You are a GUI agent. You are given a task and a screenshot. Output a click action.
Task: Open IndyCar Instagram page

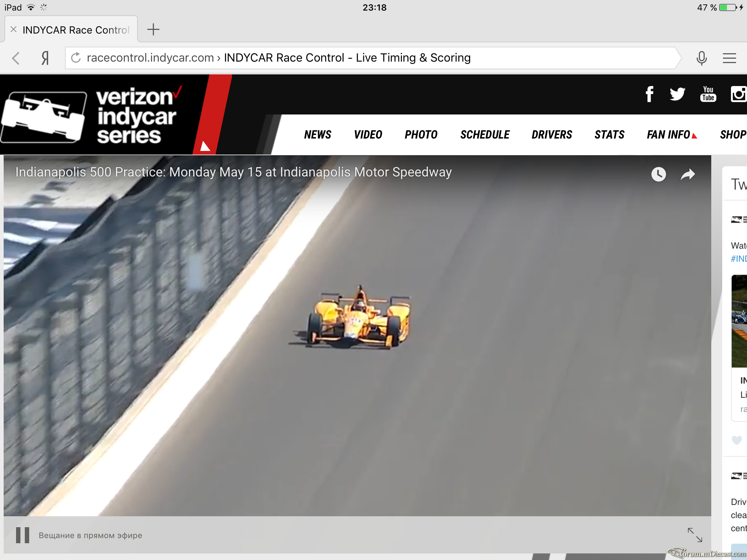(739, 94)
